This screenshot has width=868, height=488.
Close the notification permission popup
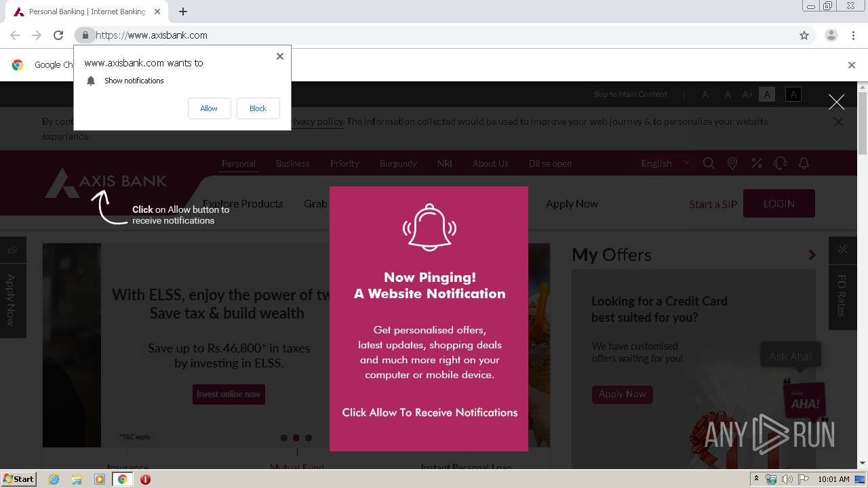[x=279, y=56]
